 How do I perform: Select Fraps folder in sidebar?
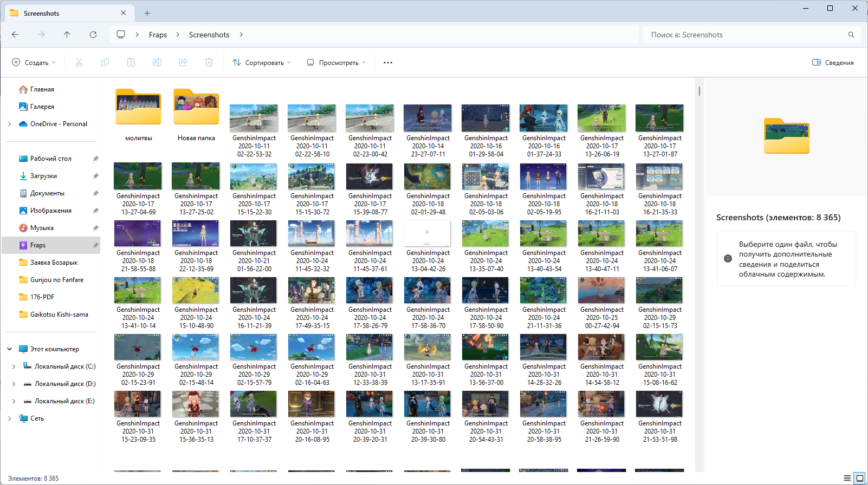tap(51, 245)
